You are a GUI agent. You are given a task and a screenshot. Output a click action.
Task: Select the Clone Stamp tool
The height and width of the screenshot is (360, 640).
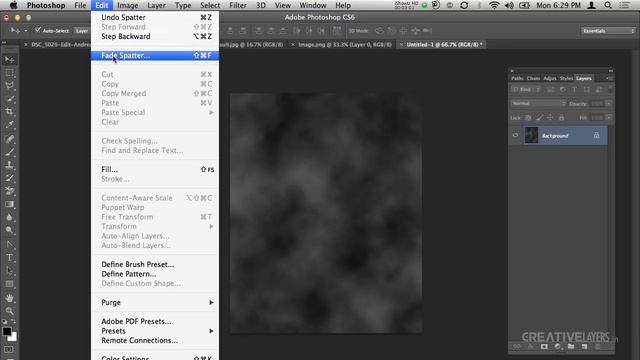pos(9,165)
